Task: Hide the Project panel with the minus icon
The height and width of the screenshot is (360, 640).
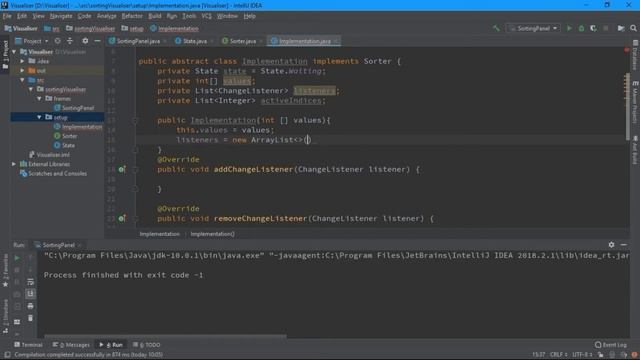Action: click(97, 41)
